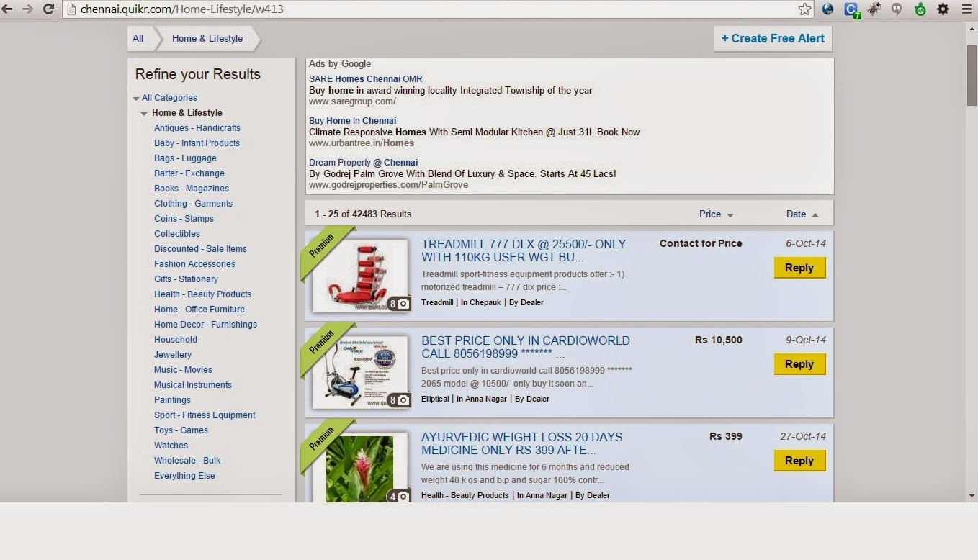Open the Hangouts quote extension icon

click(897, 9)
